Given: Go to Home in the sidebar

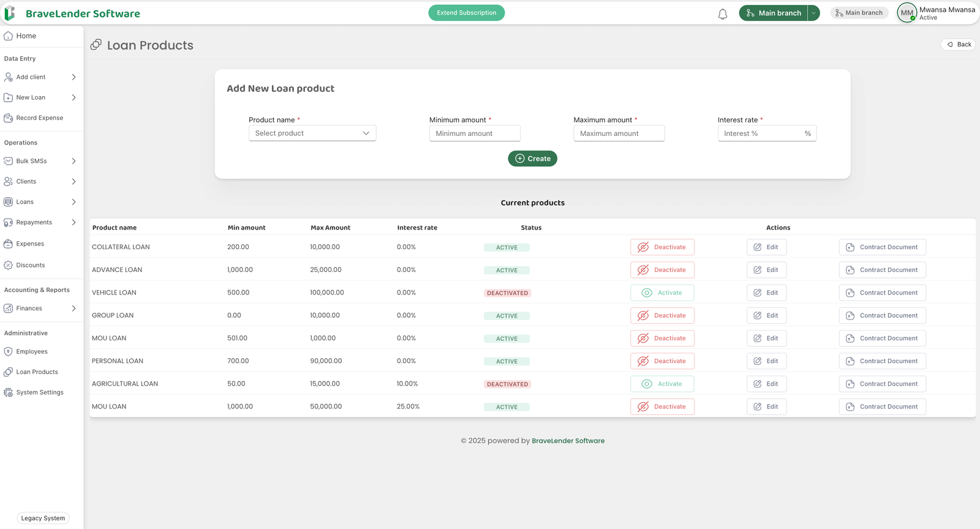Looking at the screenshot, I should 26,36.
